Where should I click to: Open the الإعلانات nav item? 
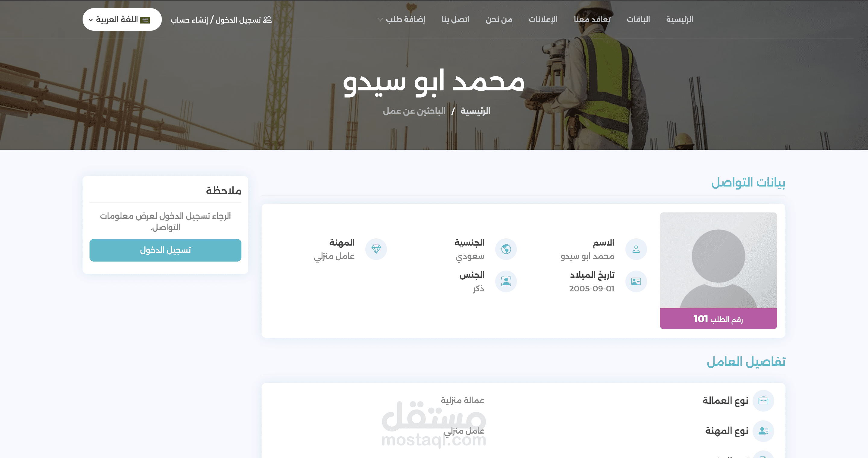543,19
